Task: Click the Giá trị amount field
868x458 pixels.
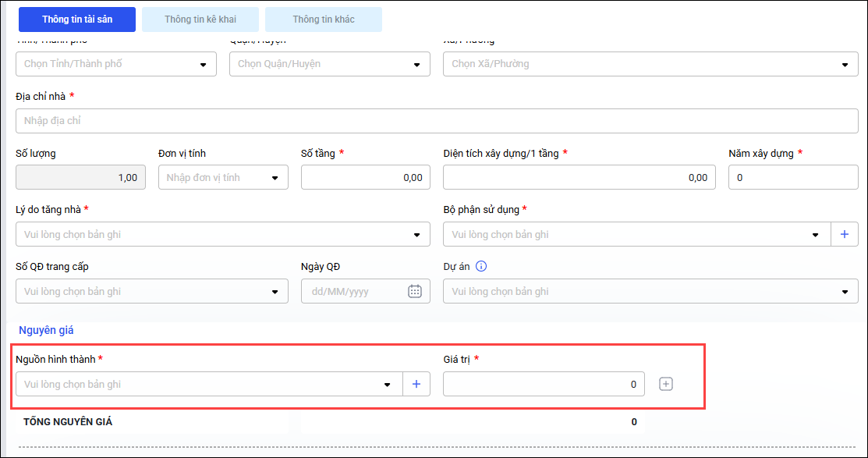Action: tap(544, 384)
